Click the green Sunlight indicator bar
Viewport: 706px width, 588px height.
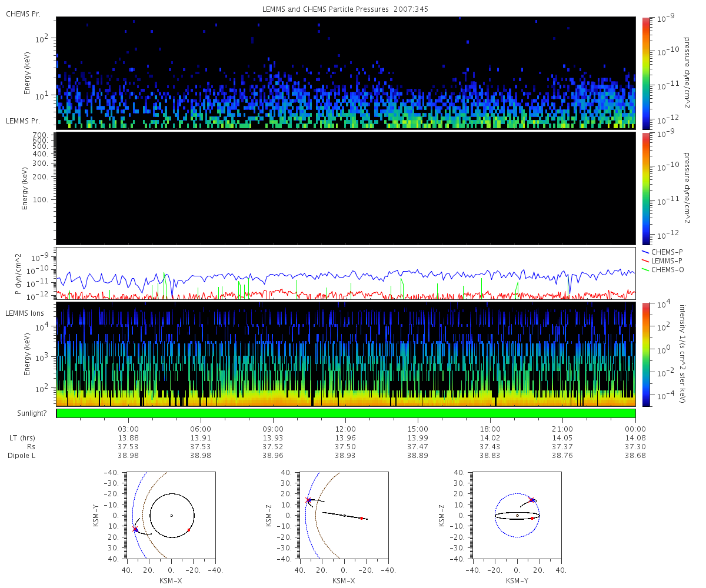(346, 413)
